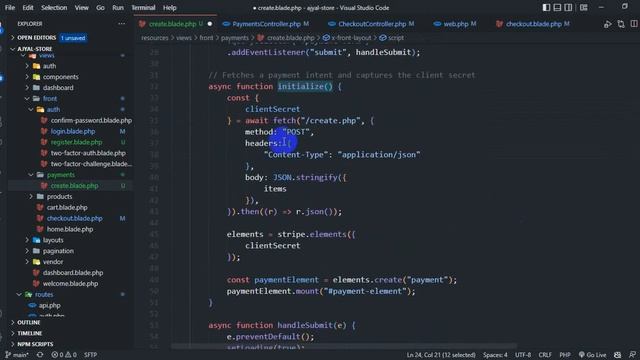Screen dimensions: 640x360
Task: Open checkout.blade.php in explorer tree
Action: point(74,218)
